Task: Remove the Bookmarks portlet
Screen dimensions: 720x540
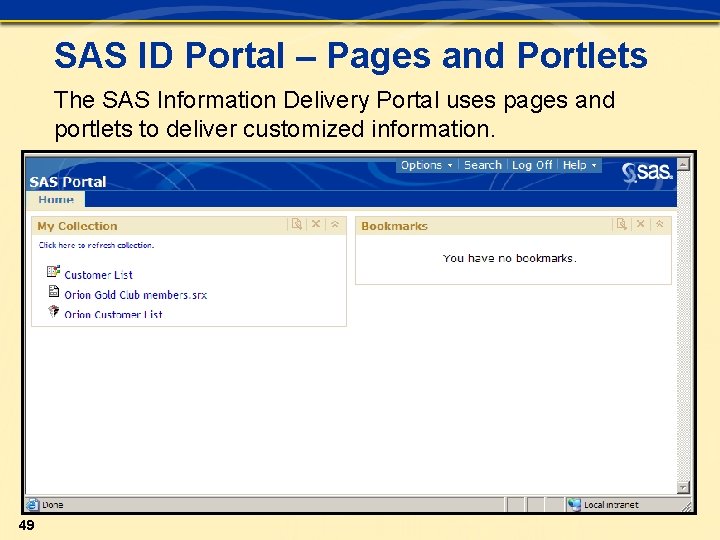Action: pyautogui.click(x=641, y=224)
